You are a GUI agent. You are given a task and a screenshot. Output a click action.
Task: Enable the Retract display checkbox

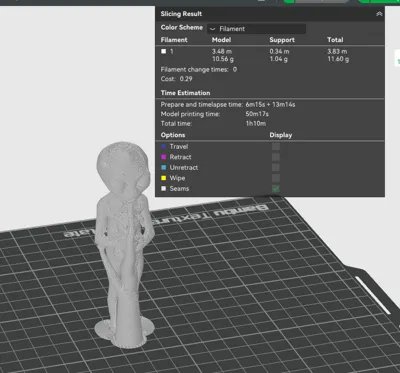(x=276, y=157)
